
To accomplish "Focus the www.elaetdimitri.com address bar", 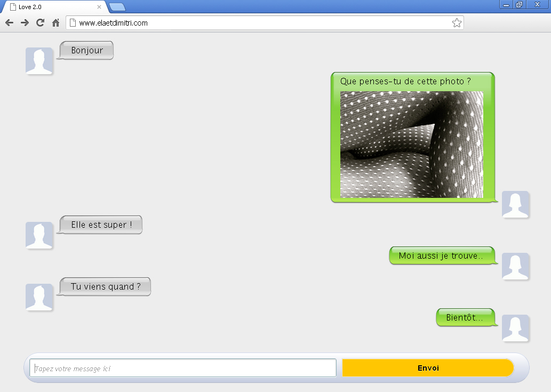I will point(265,23).
